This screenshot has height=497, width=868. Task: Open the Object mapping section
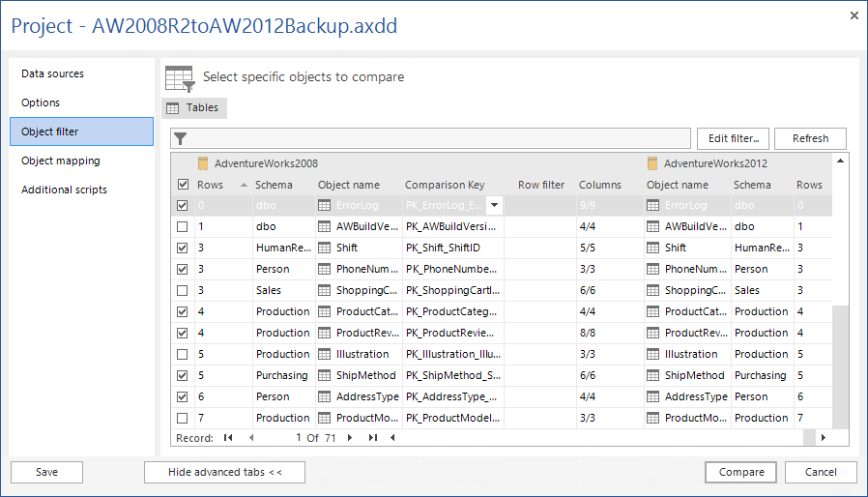[81, 161]
